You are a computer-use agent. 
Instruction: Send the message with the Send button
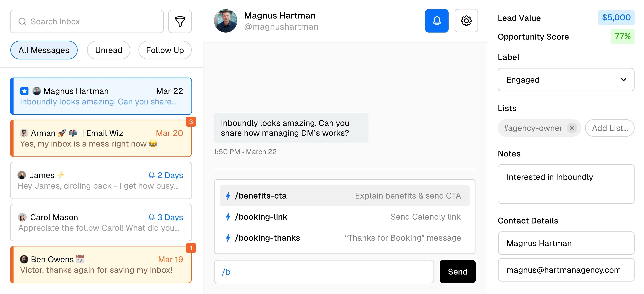click(458, 272)
